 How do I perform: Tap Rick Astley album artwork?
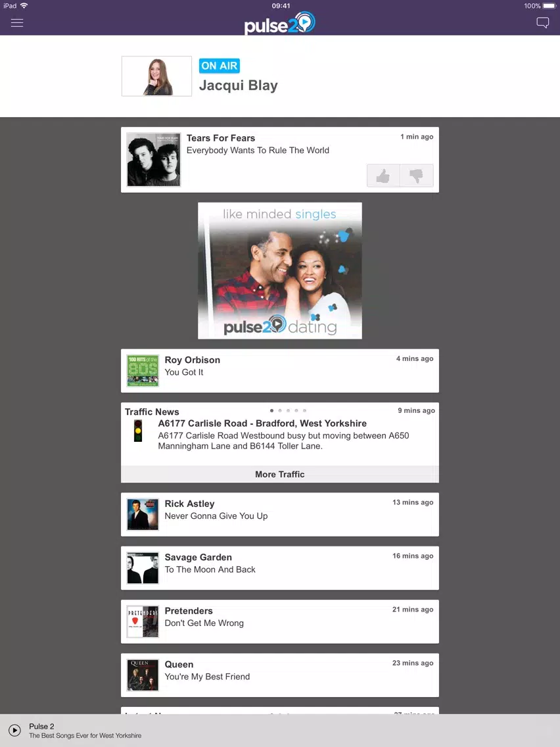coord(143,514)
